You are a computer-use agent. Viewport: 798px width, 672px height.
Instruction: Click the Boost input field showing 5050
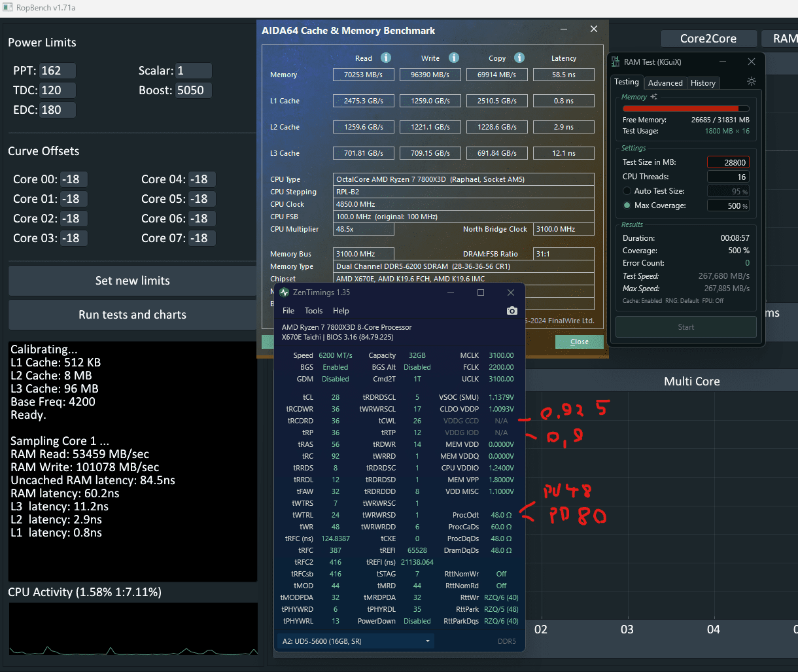tap(194, 90)
